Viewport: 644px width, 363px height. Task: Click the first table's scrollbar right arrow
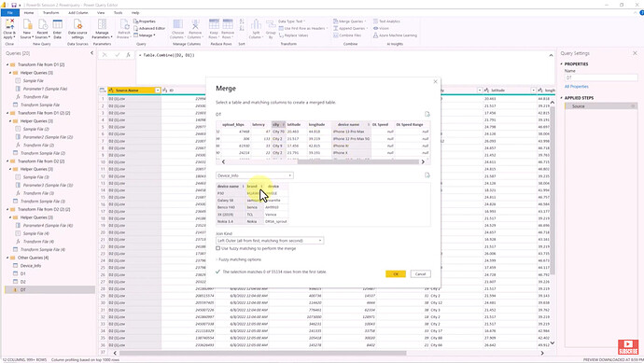tap(423, 161)
